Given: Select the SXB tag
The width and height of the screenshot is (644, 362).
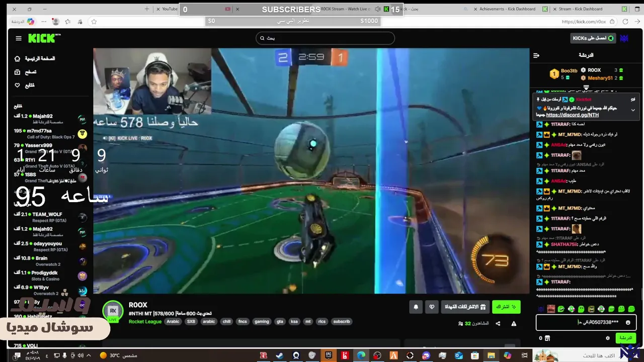Looking at the screenshot, I should click(191, 321).
